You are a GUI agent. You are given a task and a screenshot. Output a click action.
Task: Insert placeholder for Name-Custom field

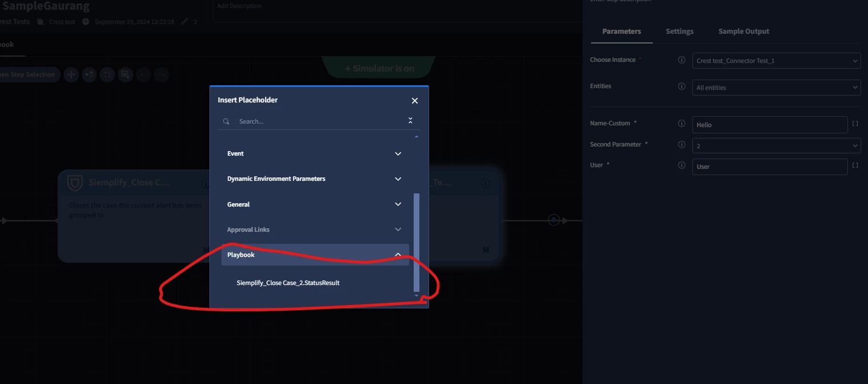click(855, 124)
